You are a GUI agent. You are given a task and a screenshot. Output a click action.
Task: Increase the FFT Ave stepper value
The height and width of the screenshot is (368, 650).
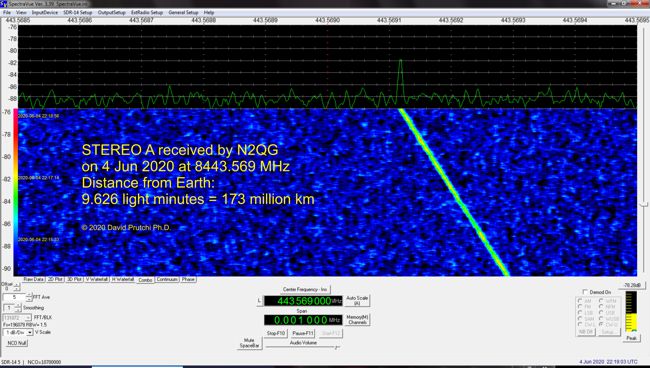click(x=29, y=295)
